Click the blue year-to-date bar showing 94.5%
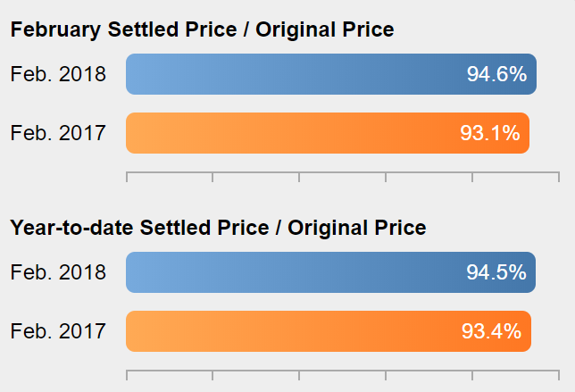Viewport: 575px width, 392px height. click(x=330, y=272)
